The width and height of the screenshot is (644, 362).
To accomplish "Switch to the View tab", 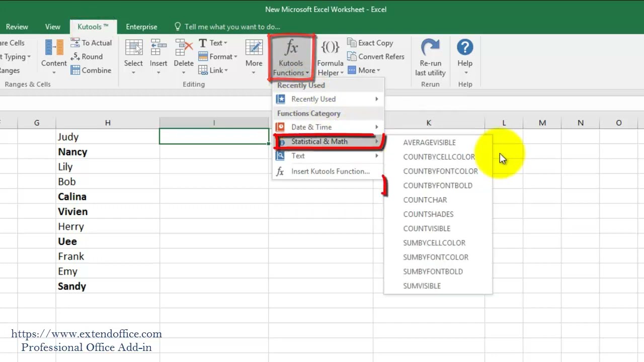I will 53,27.
